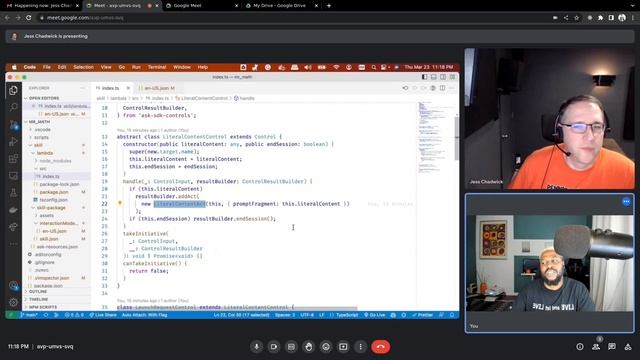Click the main branch status bar item
Screen dimensions: 640x360
click(29, 315)
